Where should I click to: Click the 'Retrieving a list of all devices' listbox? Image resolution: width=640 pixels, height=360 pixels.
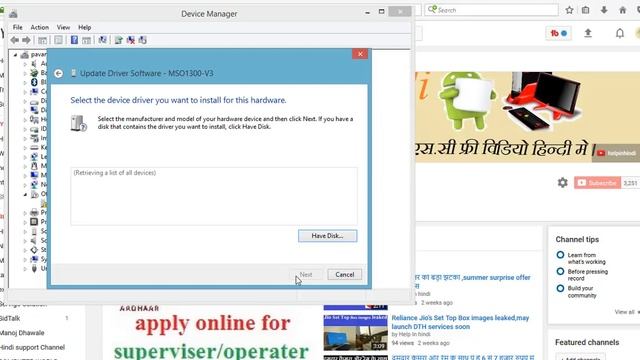click(x=214, y=196)
